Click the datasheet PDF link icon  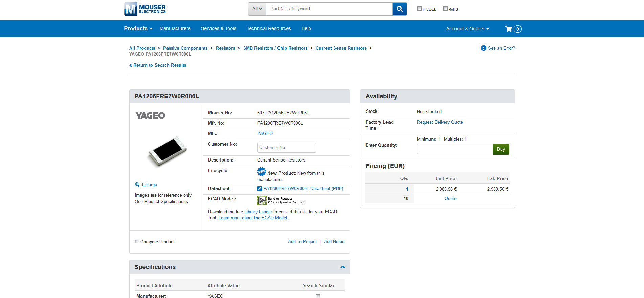(x=260, y=189)
